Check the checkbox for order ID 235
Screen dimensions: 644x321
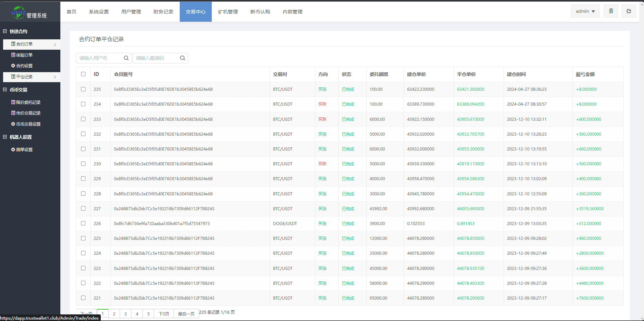pos(83,89)
